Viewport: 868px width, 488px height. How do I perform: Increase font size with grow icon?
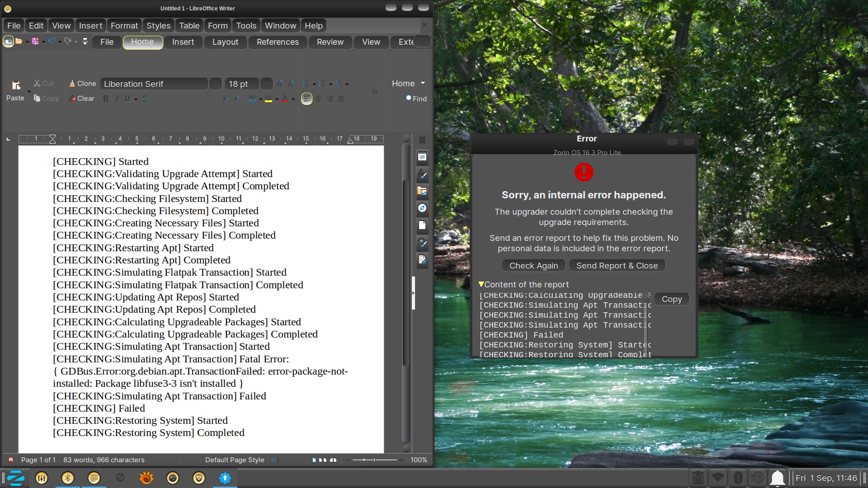pyautogui.click(x=280, y=84)
